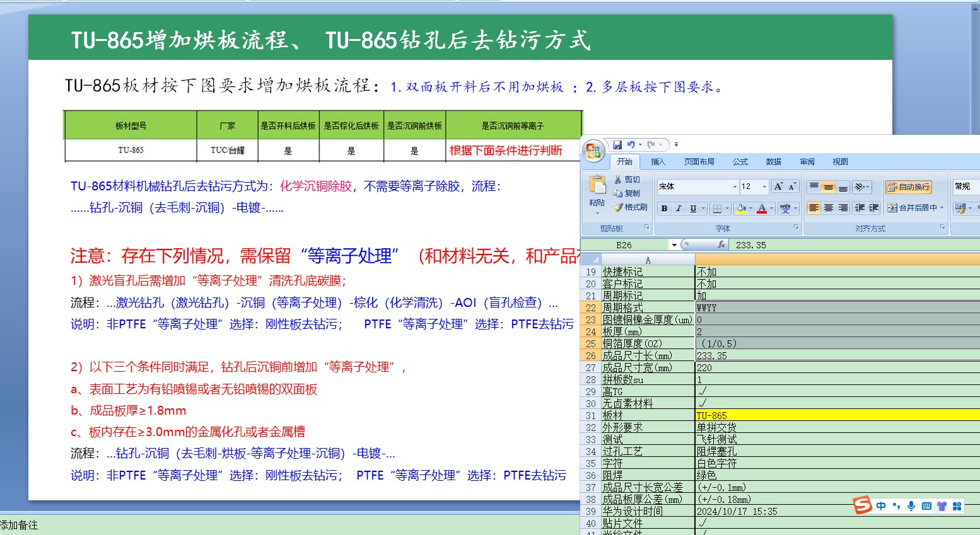
Task: Increase indent in alignment group
Action: pyautogui.click(x=874, y=208)
